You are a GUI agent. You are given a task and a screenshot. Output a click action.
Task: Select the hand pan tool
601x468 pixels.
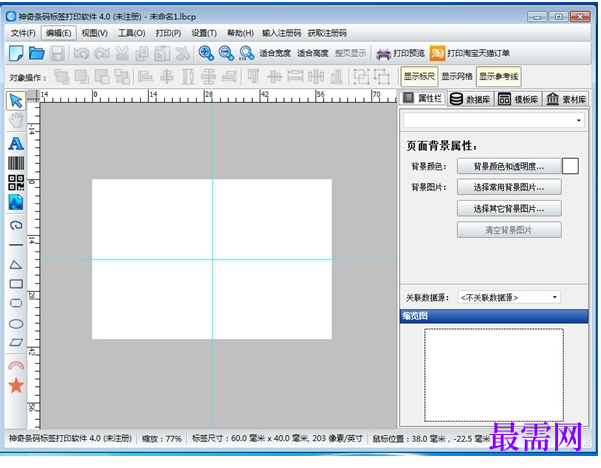[16, 121]
